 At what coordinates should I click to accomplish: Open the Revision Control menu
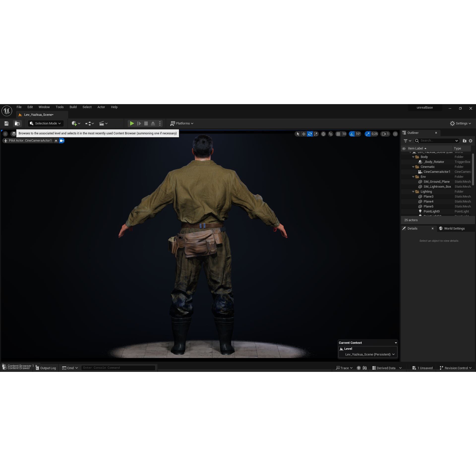tap(456, 368)
